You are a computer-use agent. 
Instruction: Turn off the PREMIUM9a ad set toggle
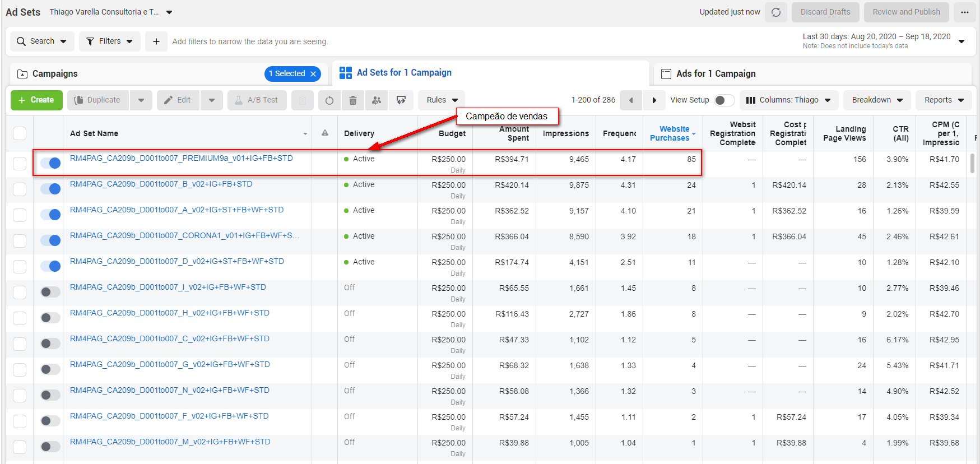pyautogui.click(x=50, y=163)
